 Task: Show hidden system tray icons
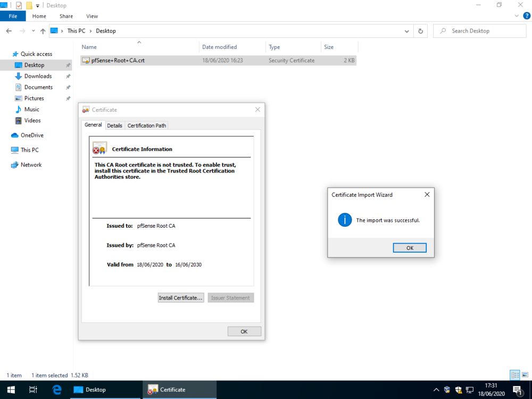[x=436, y=390]
